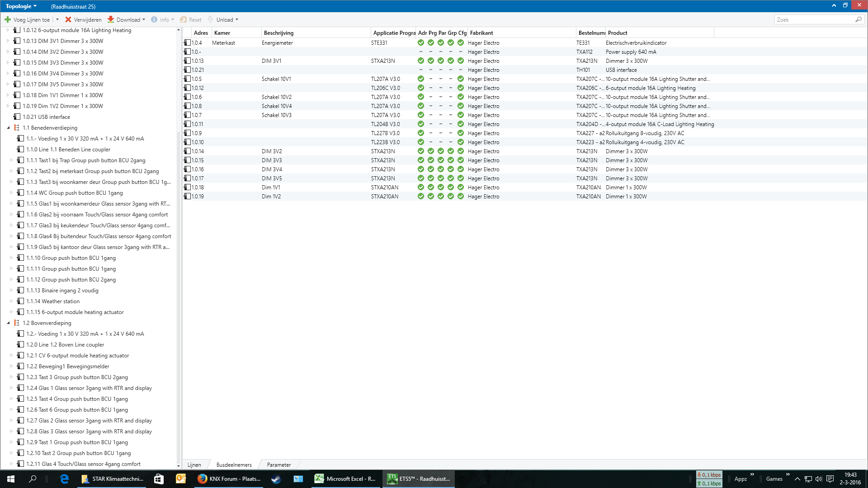The height and width of the screenshot is (488, 868).
Task: Open Firefox KNX Forum from taskbar
Action: click(x=229, y=479)
